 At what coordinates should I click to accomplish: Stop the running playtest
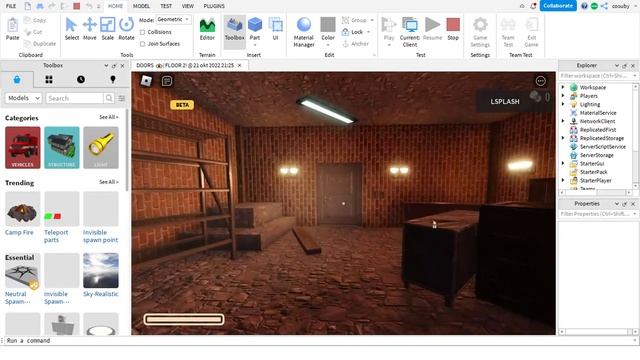tap(453, 29)
